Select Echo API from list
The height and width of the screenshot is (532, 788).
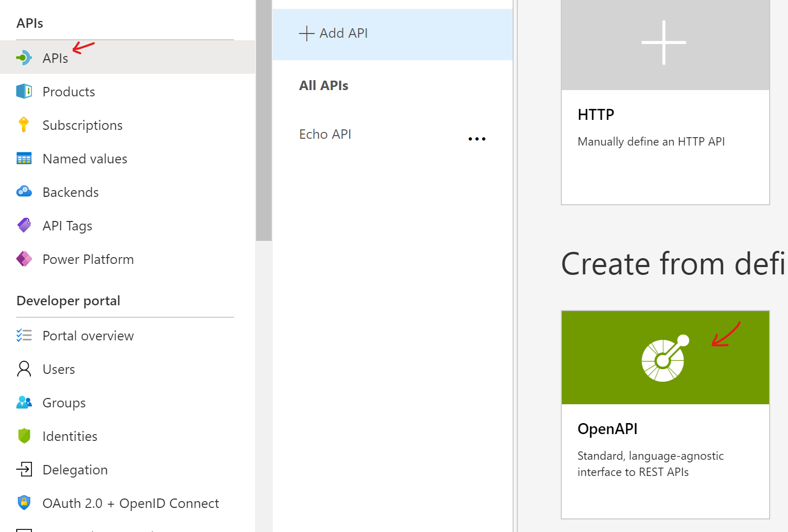click(x=325, y=134)
